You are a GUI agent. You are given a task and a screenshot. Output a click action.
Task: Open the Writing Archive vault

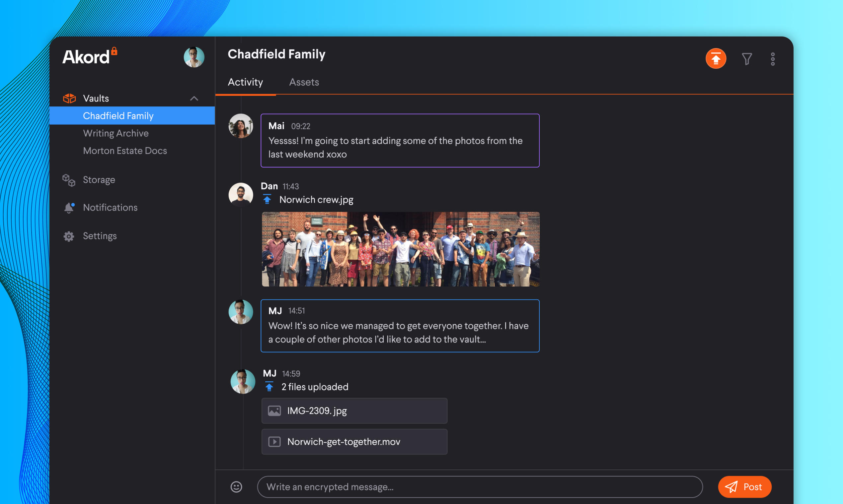(x=115, y=133)
